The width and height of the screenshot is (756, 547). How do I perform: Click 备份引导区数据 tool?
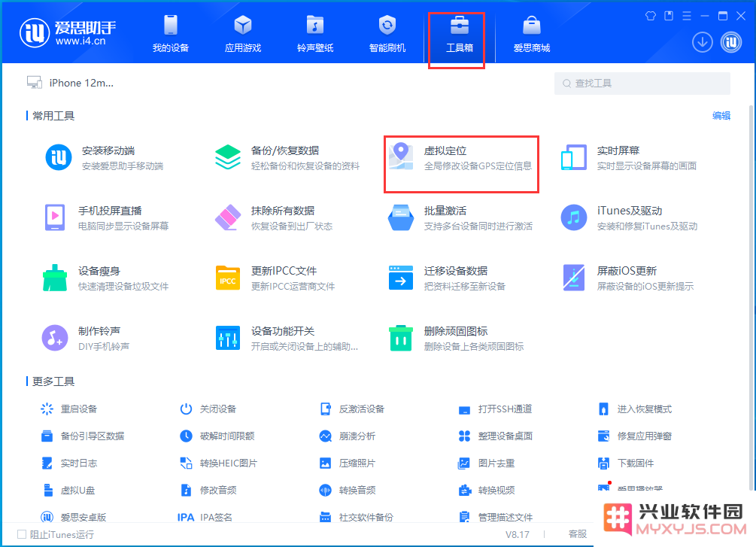pyautogui.click(x=83, y=436)
